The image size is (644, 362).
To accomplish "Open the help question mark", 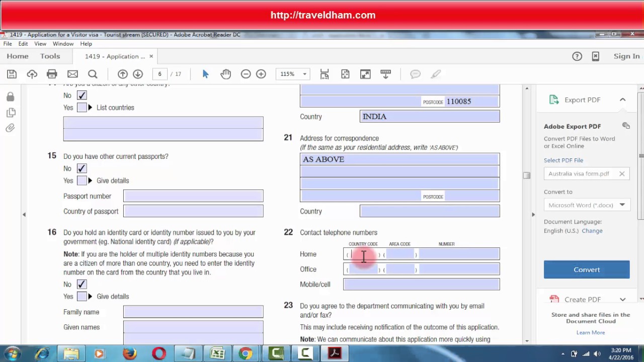I will [x=577, y=56].
